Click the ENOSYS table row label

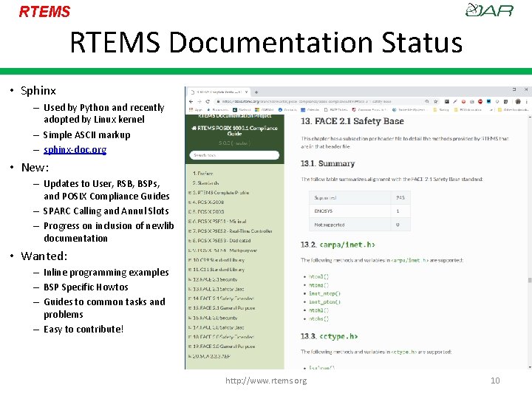point(324,211)
